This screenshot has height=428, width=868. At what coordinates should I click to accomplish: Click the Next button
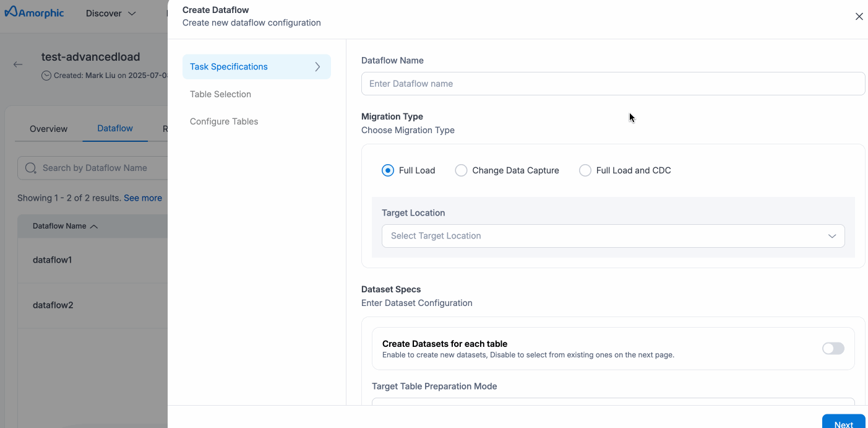[843, 424]
